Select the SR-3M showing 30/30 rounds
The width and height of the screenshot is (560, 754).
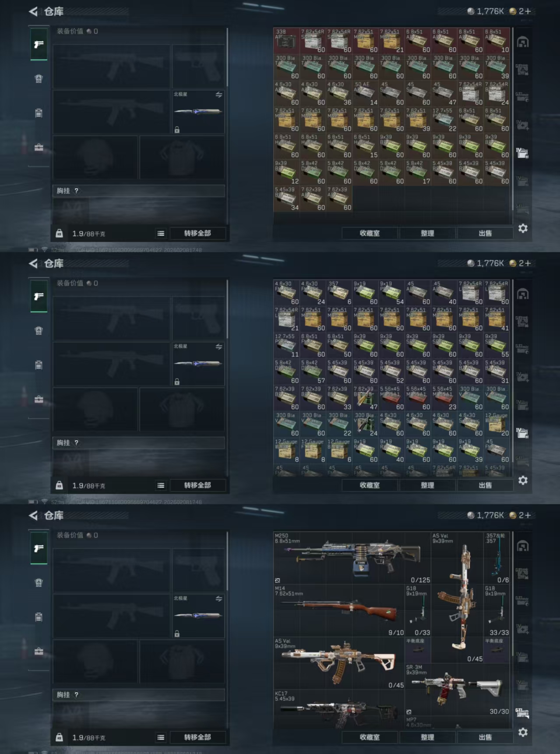[457, 689]
